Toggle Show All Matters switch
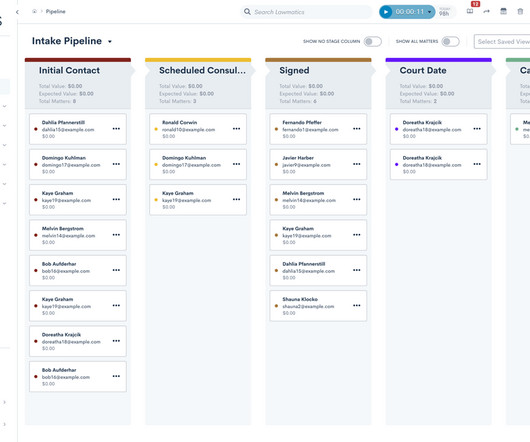Screen dimensions: 530x442 coord(451,42)
